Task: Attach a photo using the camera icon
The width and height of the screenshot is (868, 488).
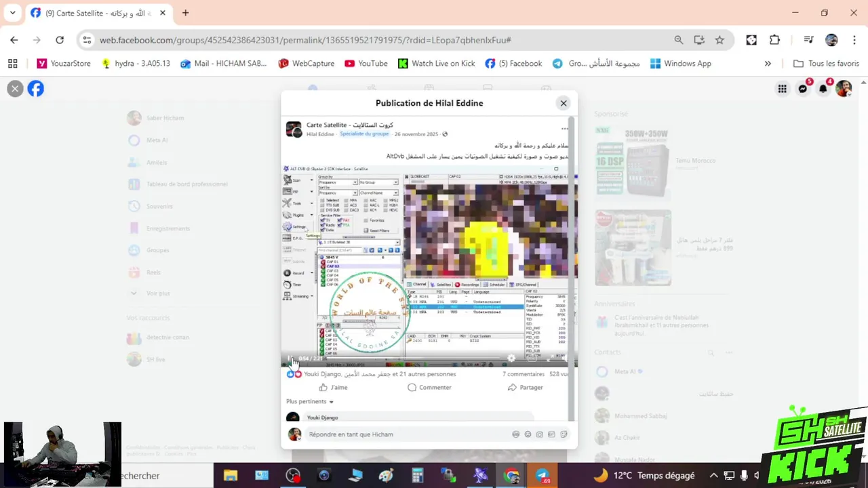Action: click(540, 434)
